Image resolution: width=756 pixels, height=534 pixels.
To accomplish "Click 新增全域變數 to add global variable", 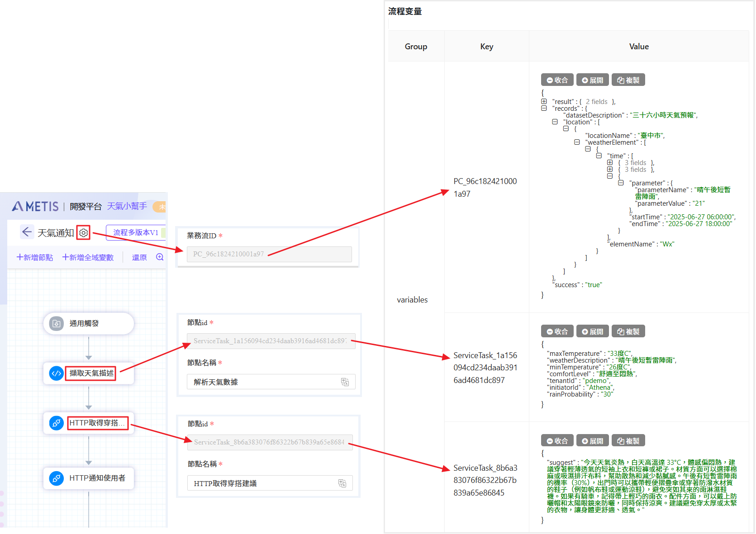I will coord(88,257).
